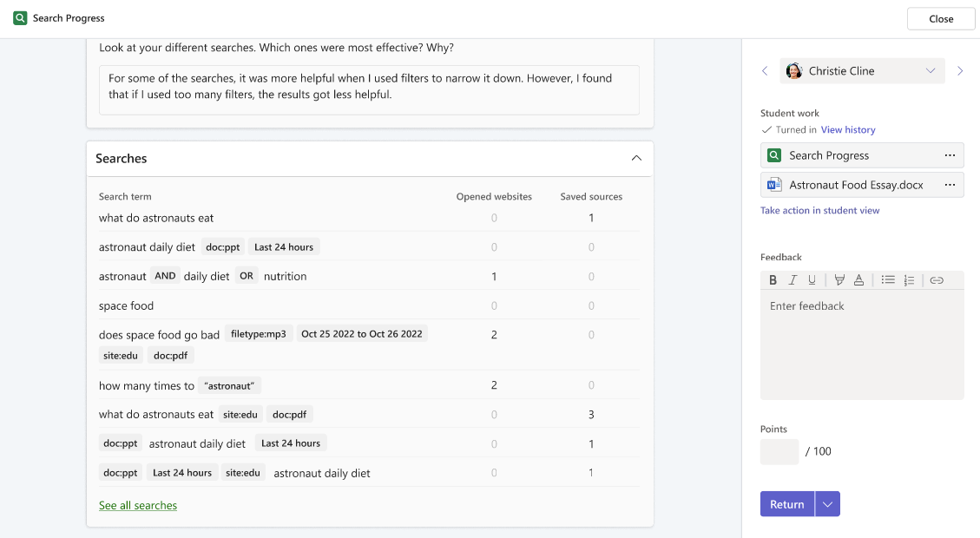Open the font color tool
The width and height of the screenshot is (980, 538).
tap(858, 279)
